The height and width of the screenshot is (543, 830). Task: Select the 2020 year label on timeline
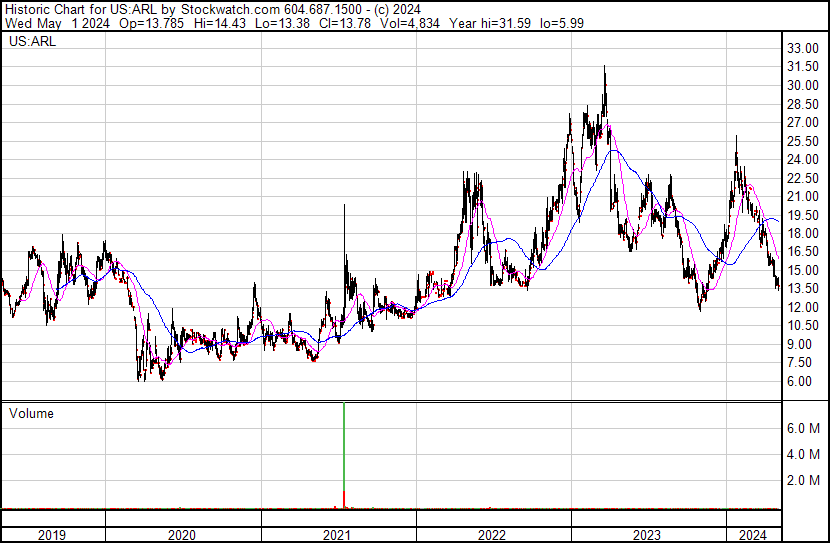[182, 535]
